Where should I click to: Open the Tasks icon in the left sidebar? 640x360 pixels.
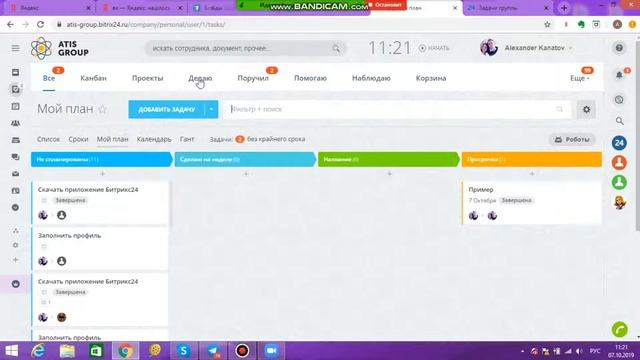16,89
